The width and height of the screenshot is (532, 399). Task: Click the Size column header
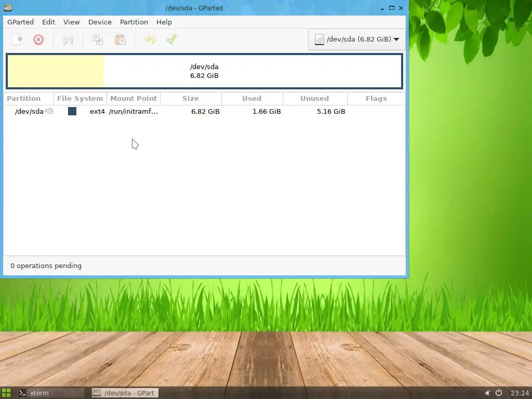coord(191,98)
